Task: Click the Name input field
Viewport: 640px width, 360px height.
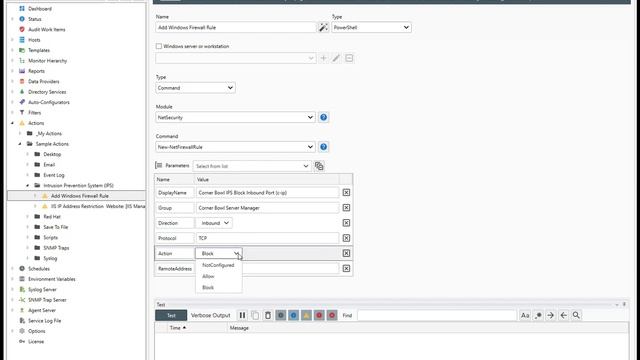Action: [236, 27]
